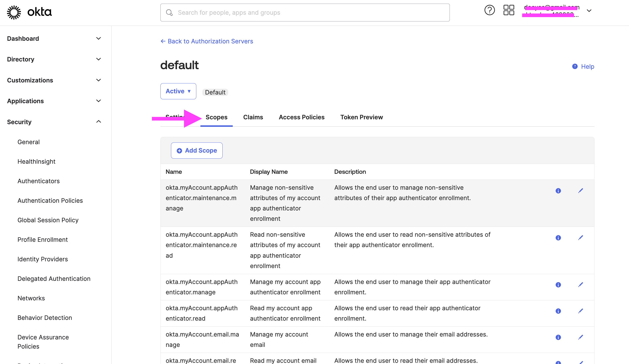629x364 pixels.
Task: Click the Add Scope button
Action: pos(197,151)
